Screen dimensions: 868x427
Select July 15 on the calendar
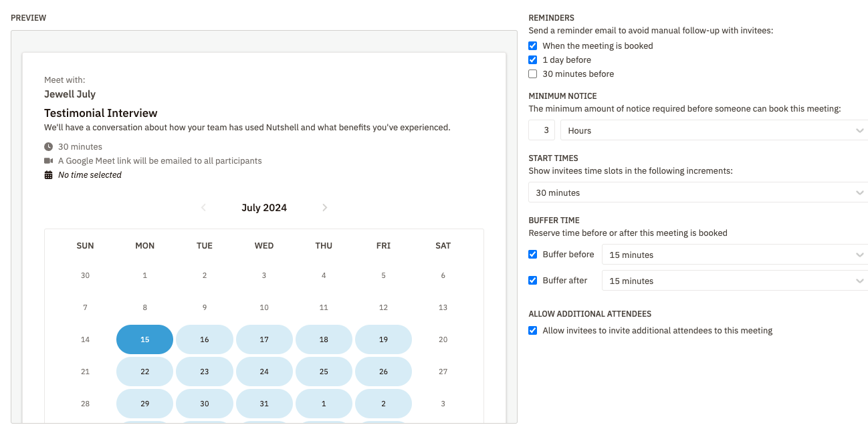(145, 339)
